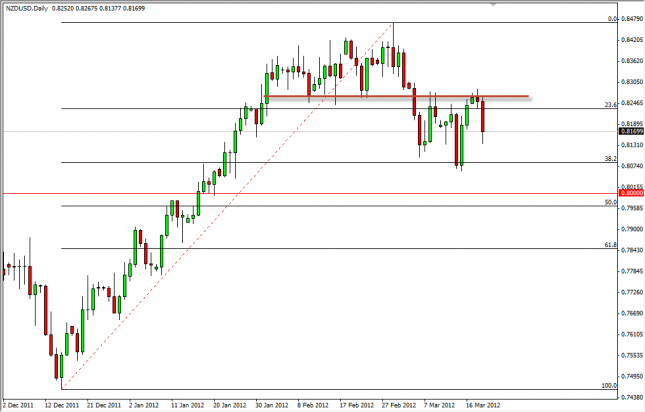The width and height of the screenshot is (645, 412).
Task: Click price axis value 0.79585
Action: point(632,208)
